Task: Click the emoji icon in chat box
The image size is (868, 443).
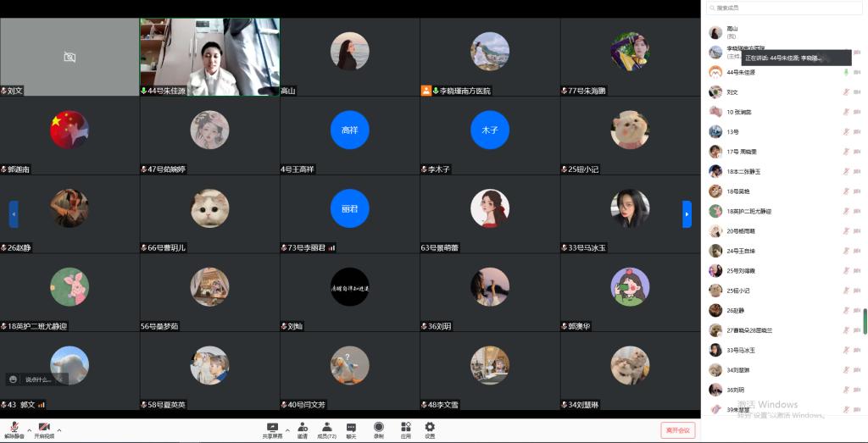Action: coord(14,379)
